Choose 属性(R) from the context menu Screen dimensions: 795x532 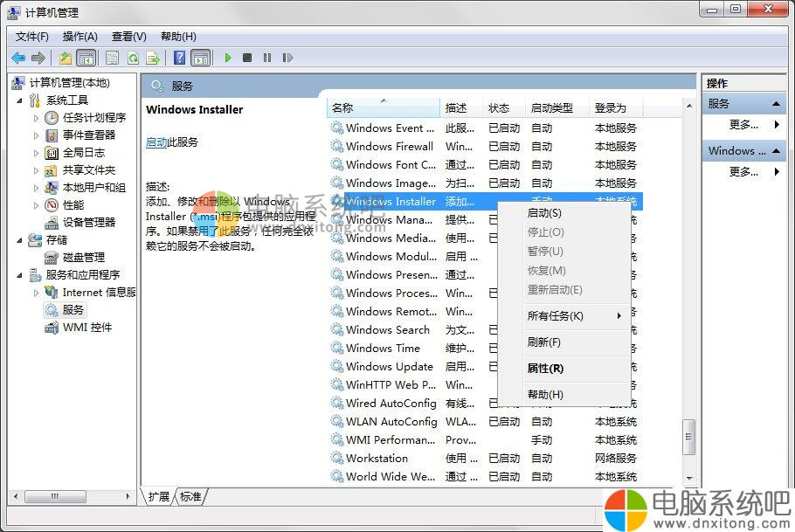(x=563, y=369)
